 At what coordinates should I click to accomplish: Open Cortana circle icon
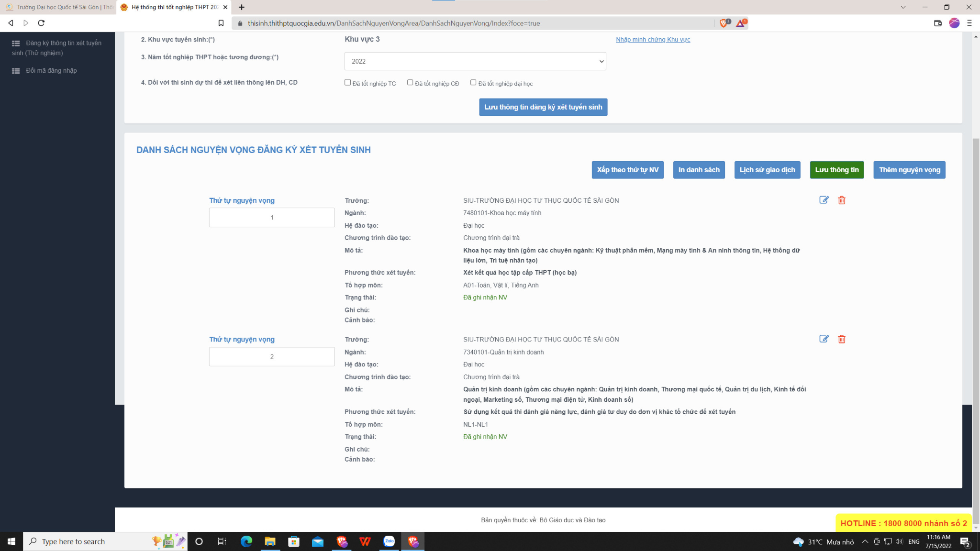pos(199,541)
